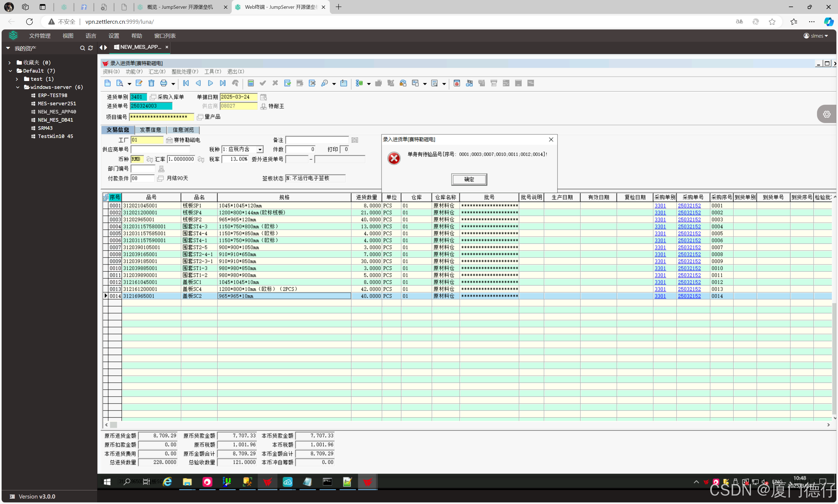838x504 pixels.
Task: Click the trash can delete icon
Action: (x=151, y=83)
